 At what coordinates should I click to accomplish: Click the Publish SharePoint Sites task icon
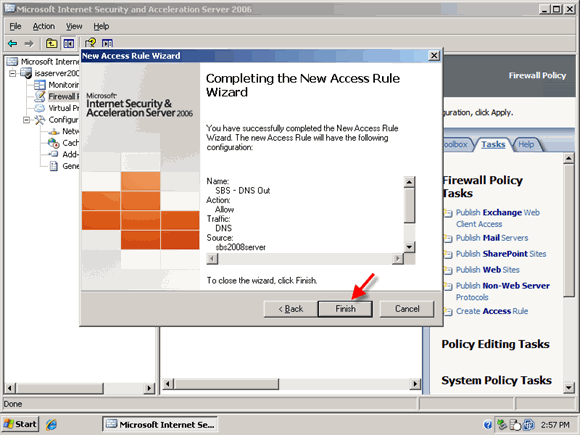coord(448,254)
